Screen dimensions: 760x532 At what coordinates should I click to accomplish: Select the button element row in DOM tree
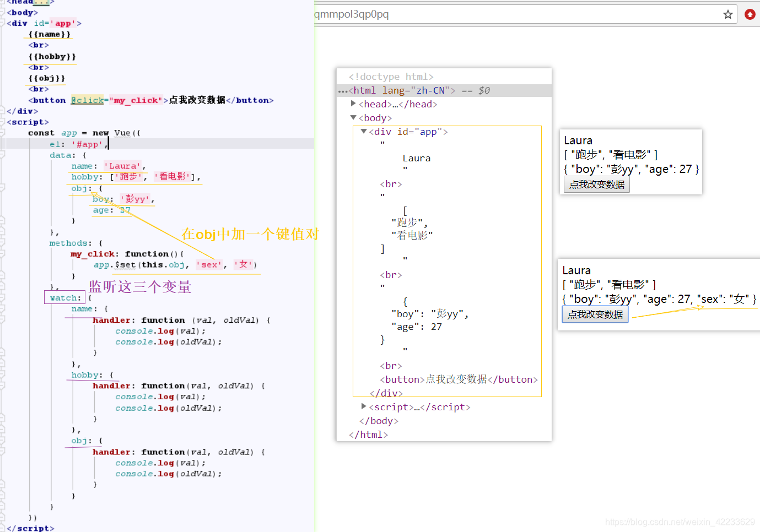coord(459,379)
